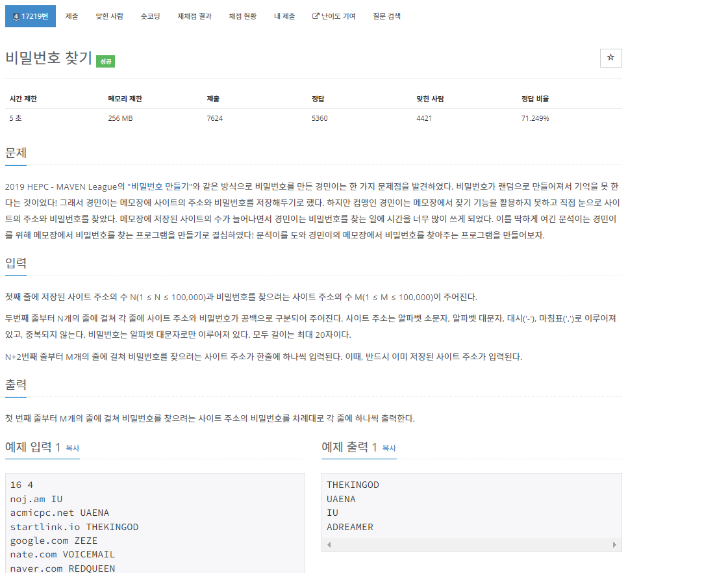Click the 시간 제한 column header
728x573 pixels.
[x=23, y=99]
